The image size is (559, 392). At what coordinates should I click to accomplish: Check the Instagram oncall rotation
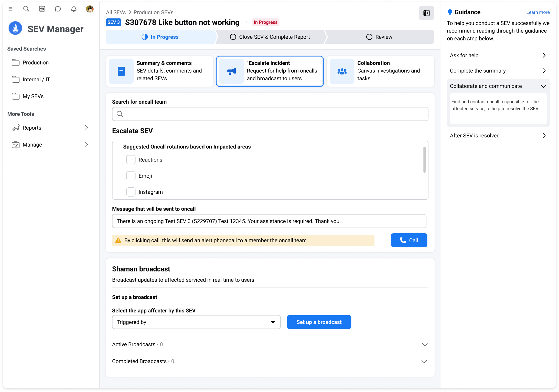click(x=131, y=192)
